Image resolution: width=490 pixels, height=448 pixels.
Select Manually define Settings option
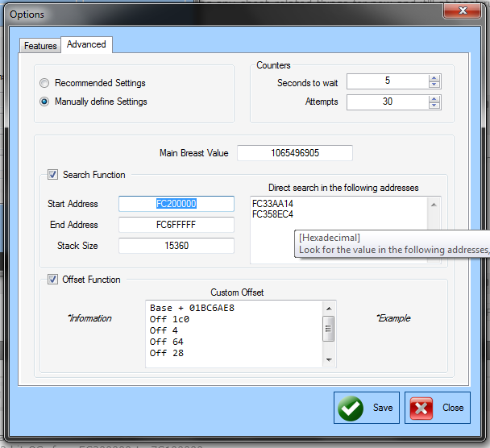[x=45, y=102]
